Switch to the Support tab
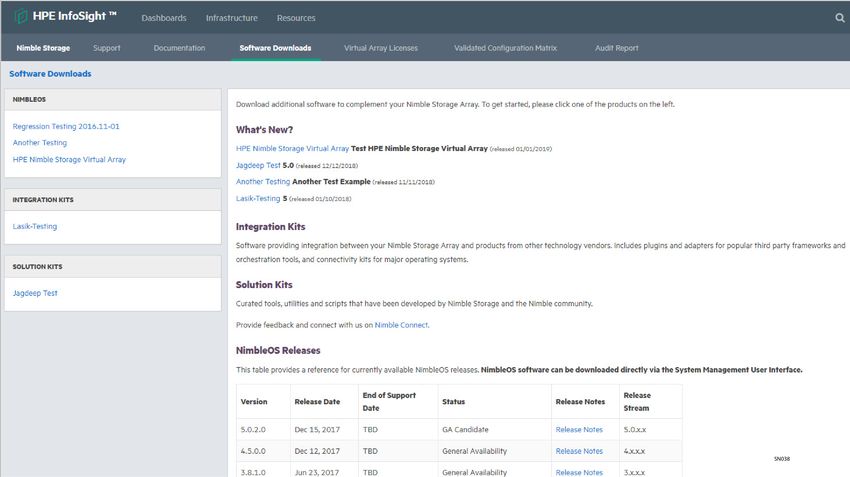The image size is (850, 477). coord(106,48)
